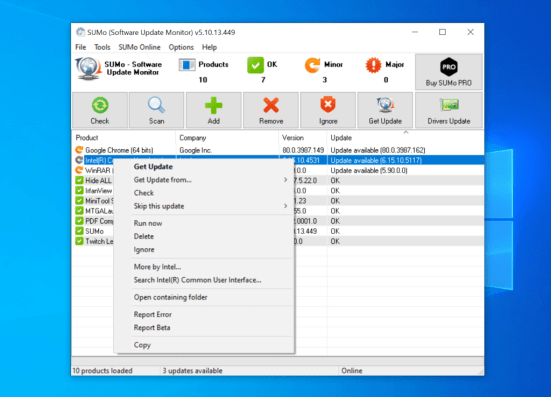Choose Open containing folder
The image size is (551, 397).
pyautogui.click(x=205, y=297)
